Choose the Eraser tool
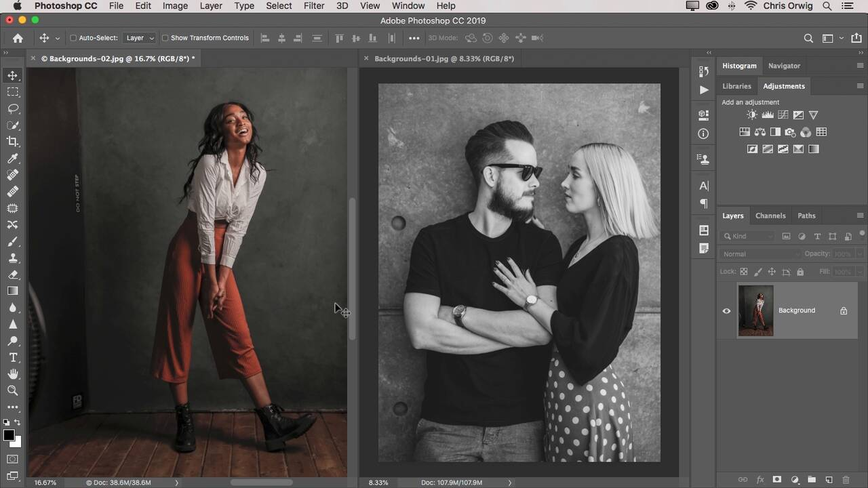868x488 pixels. click(12, 274)
